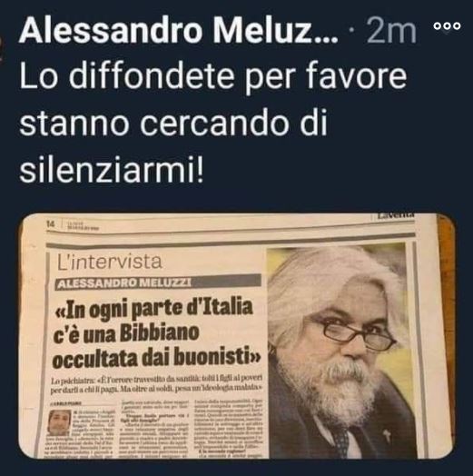Click headline line "occultata dai buonisti"

(x=156, y=358)
